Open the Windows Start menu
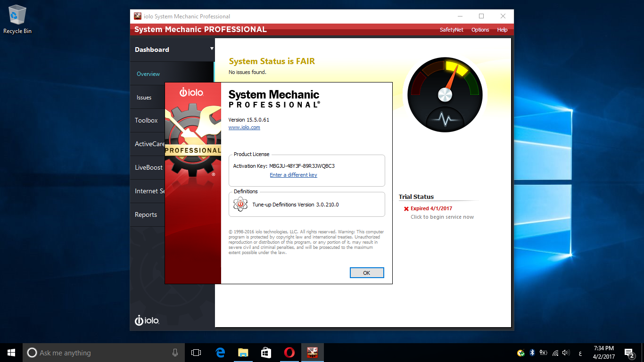The height and width of the screenshot is (362, 644). pos(11,353)
